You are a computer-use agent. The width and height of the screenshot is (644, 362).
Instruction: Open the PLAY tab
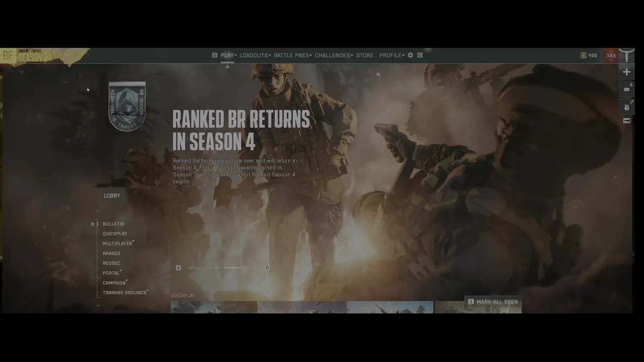coord(227,55)
